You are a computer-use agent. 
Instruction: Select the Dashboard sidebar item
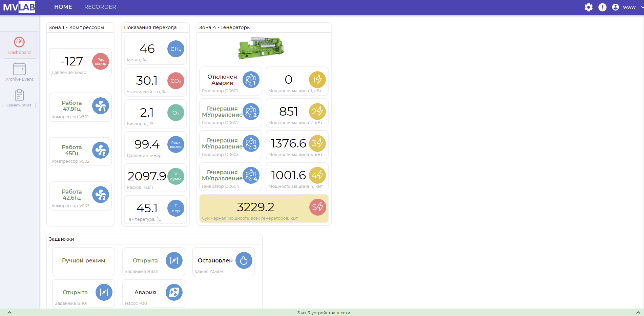19,45
